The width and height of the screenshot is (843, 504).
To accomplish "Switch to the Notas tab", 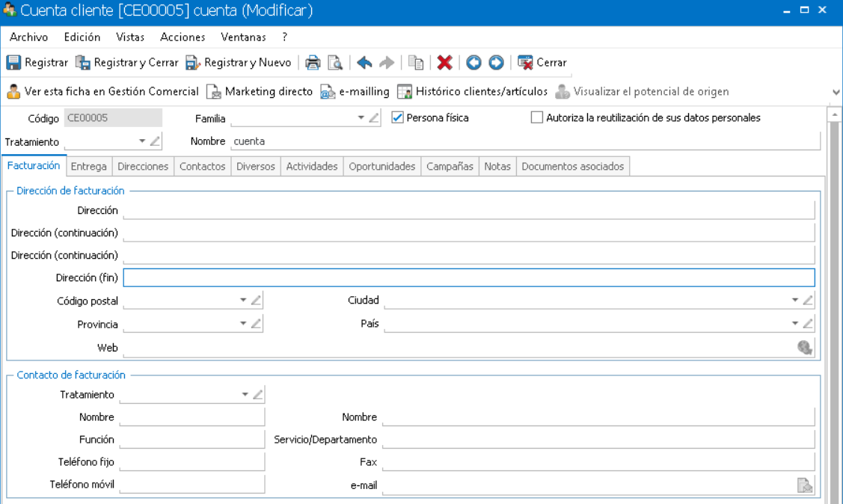I will pyautogui.click(x=497, y=167).
